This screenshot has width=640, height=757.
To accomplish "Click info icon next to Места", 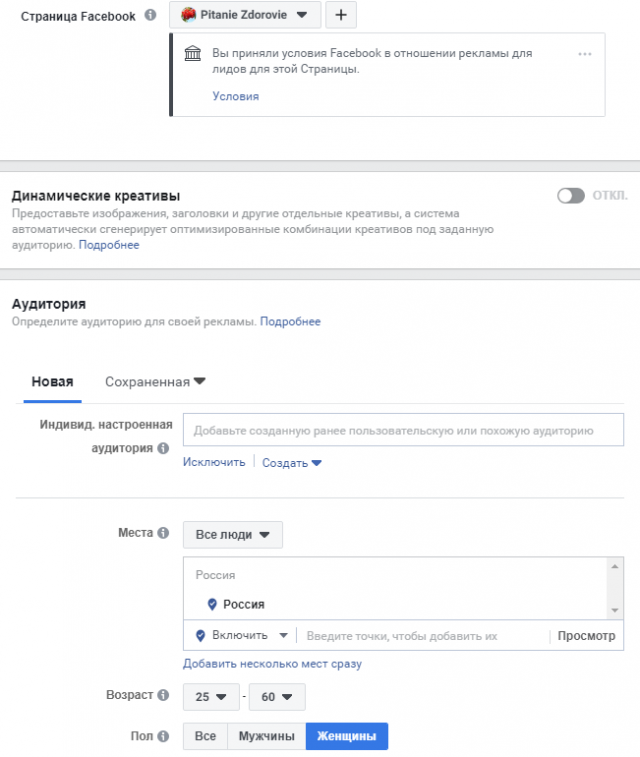I will point(164,533).
